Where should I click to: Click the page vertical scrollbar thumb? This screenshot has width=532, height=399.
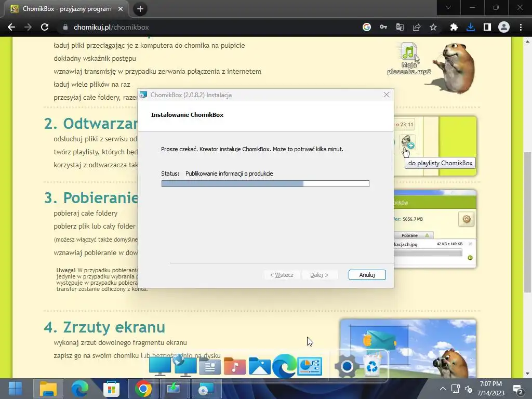pos(527,222)
